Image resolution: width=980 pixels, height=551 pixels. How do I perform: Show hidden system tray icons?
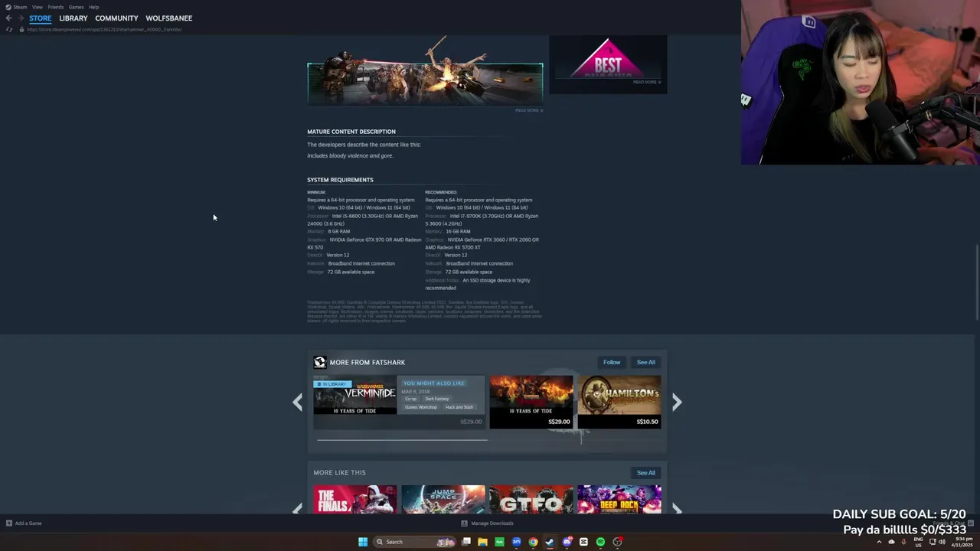point(879,542)
